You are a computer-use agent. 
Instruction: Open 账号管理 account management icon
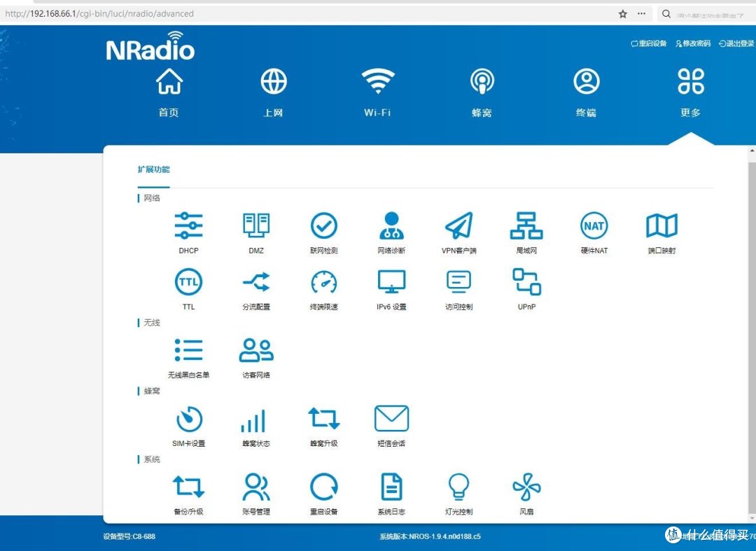[x=256, y=487]
